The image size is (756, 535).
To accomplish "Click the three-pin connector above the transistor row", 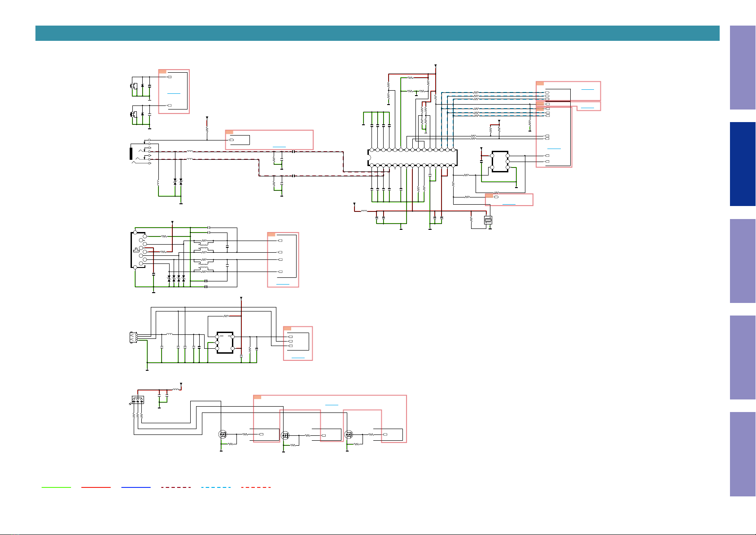I will (138, 399).
